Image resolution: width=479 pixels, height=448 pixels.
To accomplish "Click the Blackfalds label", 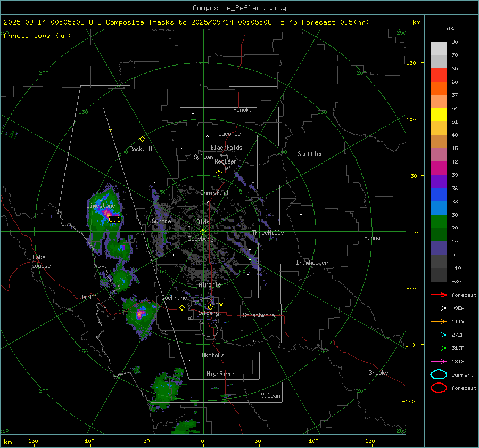I will coord(226,148).
